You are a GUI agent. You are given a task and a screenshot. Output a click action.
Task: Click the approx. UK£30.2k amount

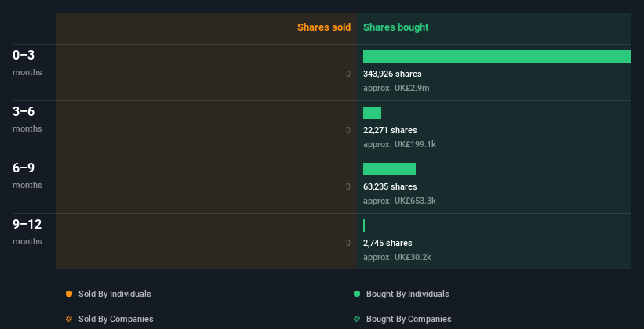397,257
